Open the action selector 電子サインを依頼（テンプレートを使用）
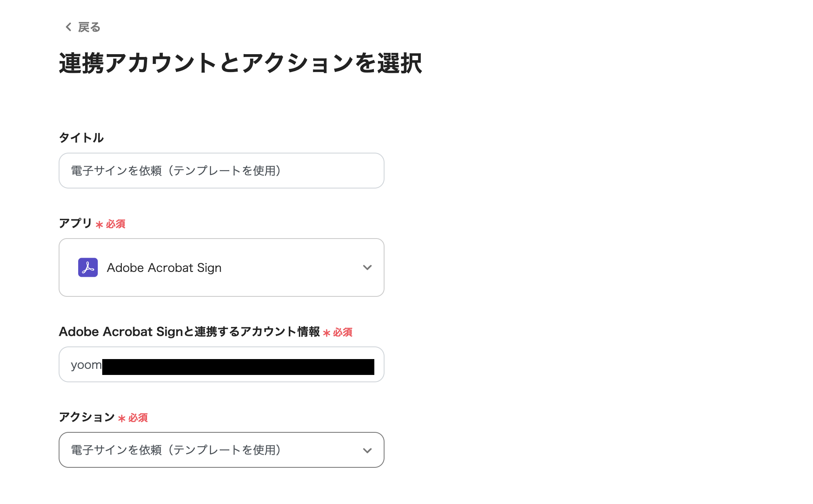Image resolution: width=813 pixels, height=504 pixels. 221,450
